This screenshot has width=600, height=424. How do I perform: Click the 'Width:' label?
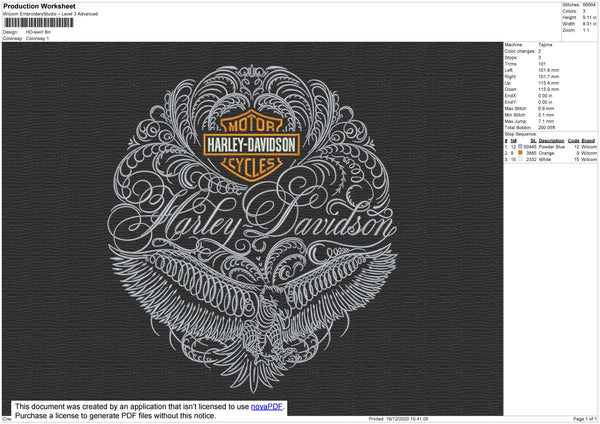tap(569, 24)
